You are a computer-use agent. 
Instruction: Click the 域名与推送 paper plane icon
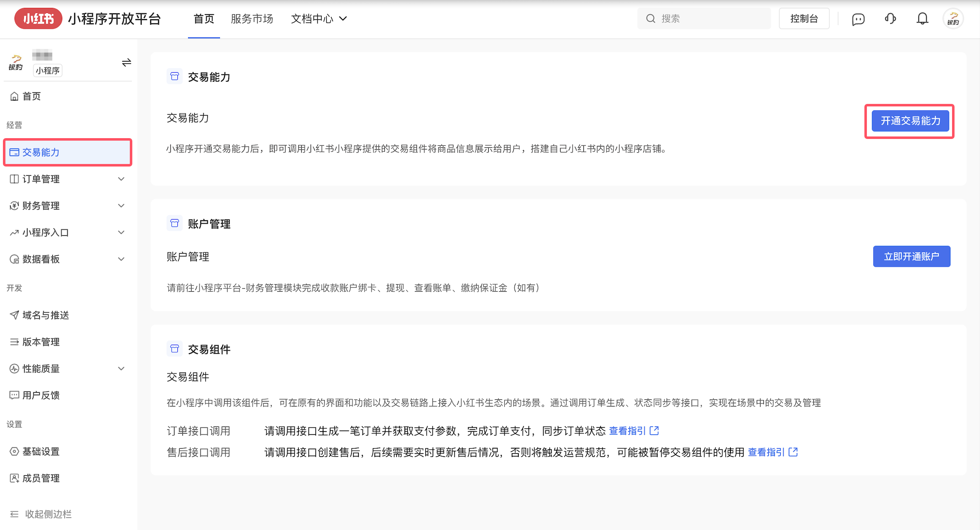15,315
